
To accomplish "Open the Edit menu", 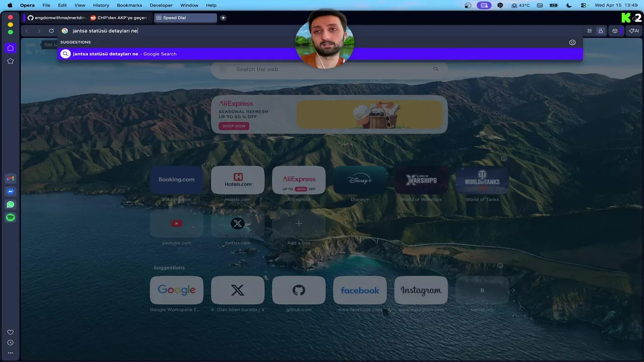I will (62, 5).
